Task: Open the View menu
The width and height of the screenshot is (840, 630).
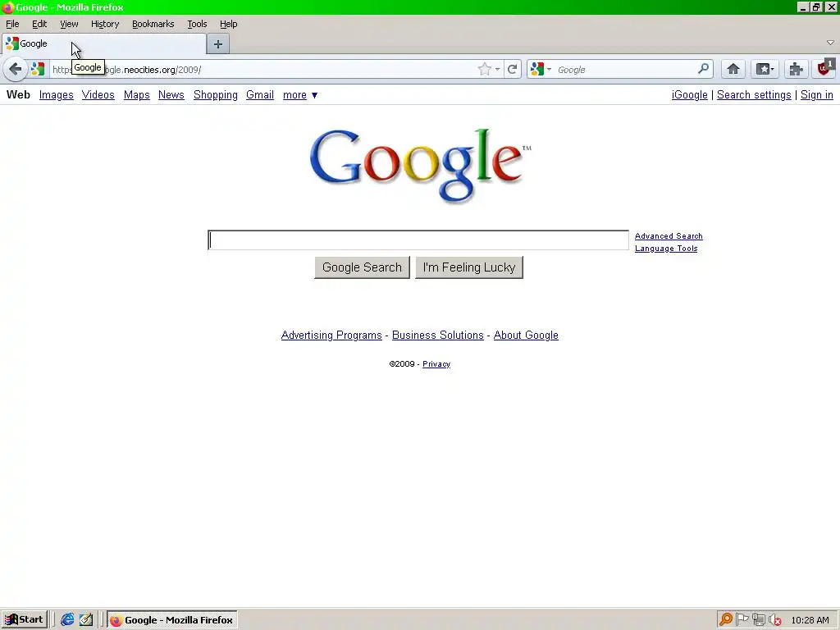Action: [x=69, y=24]
